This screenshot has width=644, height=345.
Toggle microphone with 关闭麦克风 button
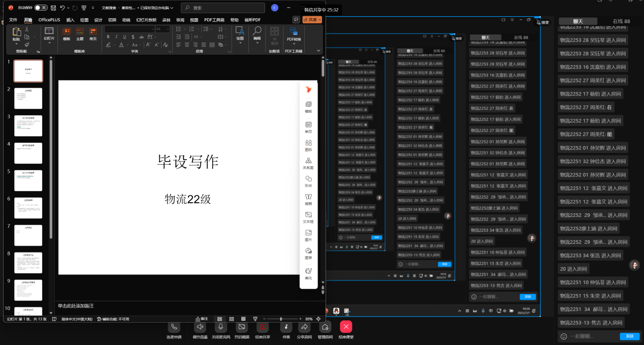click(221, 327)
